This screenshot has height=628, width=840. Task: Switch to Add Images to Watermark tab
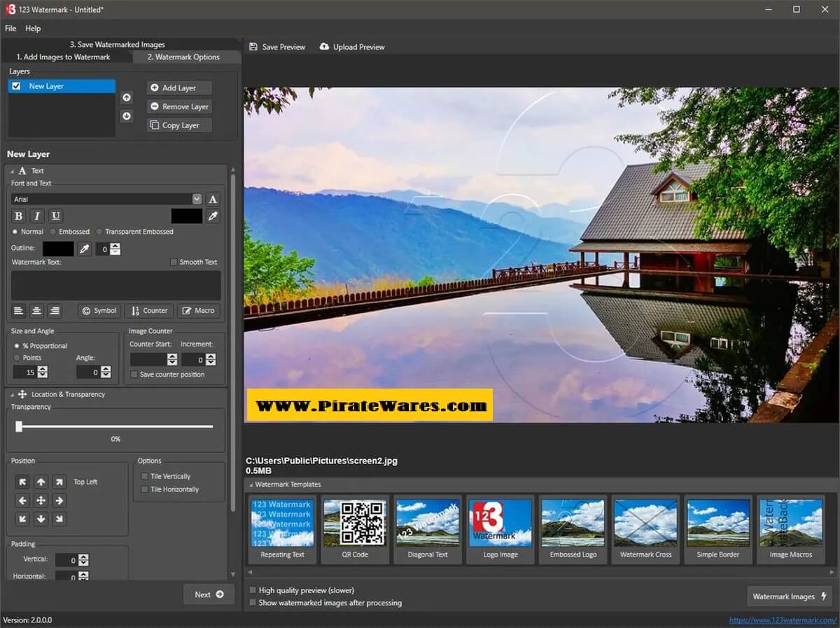63,57
